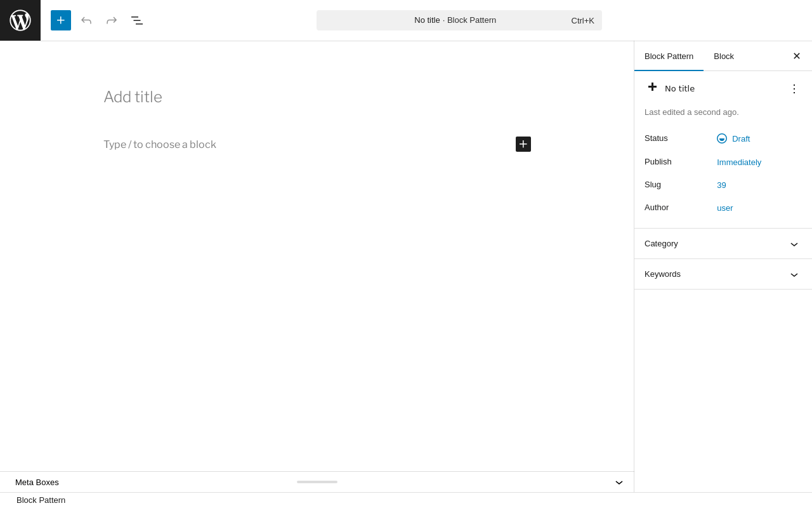Click the plus icon beside No title
Viewport: 812px width, 508px height.
(x=652, y=87)
